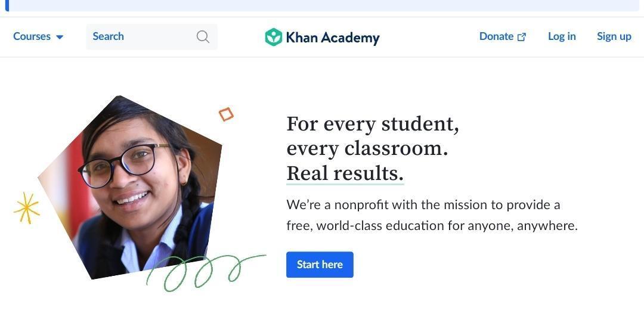Click the blue Start here button
Screen dimensions: 644x320
[320, 265]
